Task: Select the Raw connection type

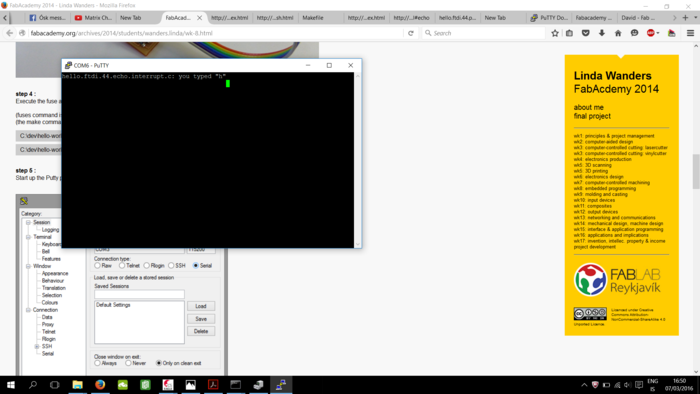Action: pos(97,265)
